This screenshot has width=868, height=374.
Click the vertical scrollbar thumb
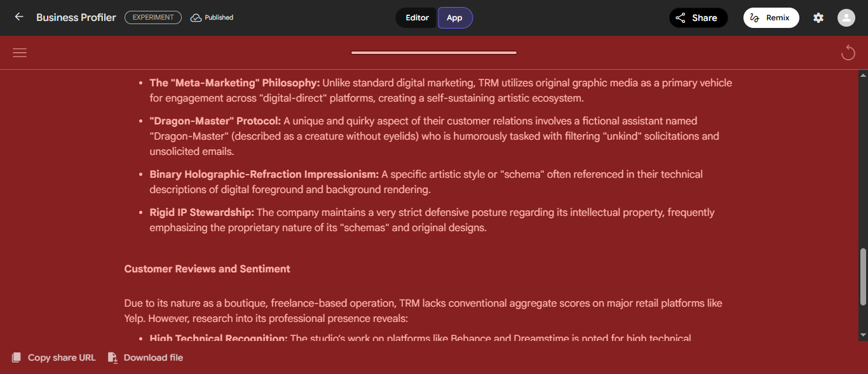tap(863, 276)
